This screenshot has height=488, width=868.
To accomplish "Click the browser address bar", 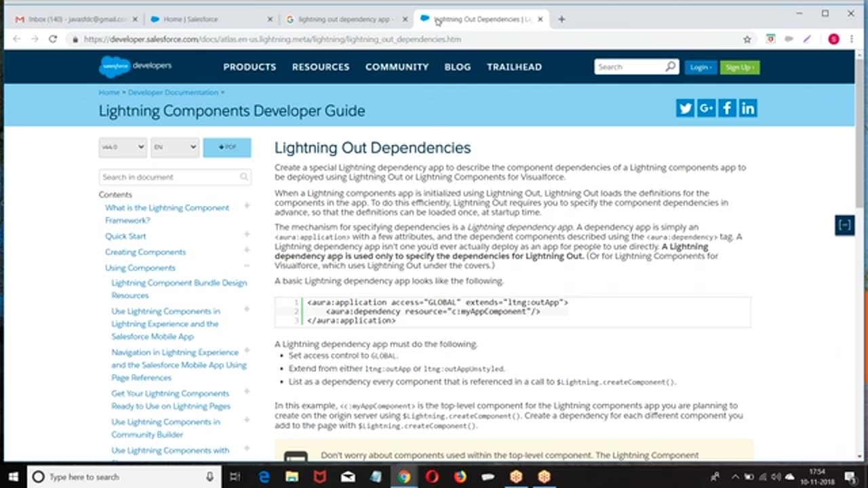I will tap(407, 39).
